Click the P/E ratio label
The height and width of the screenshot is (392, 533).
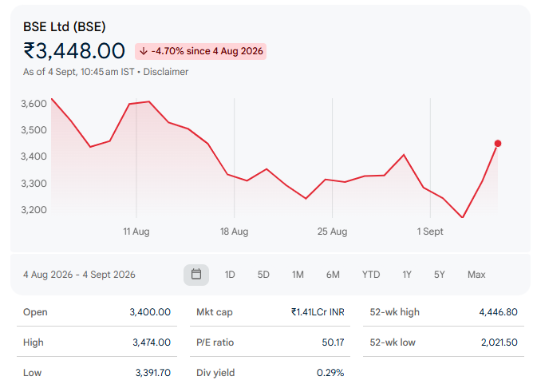(x=215, y=343)
